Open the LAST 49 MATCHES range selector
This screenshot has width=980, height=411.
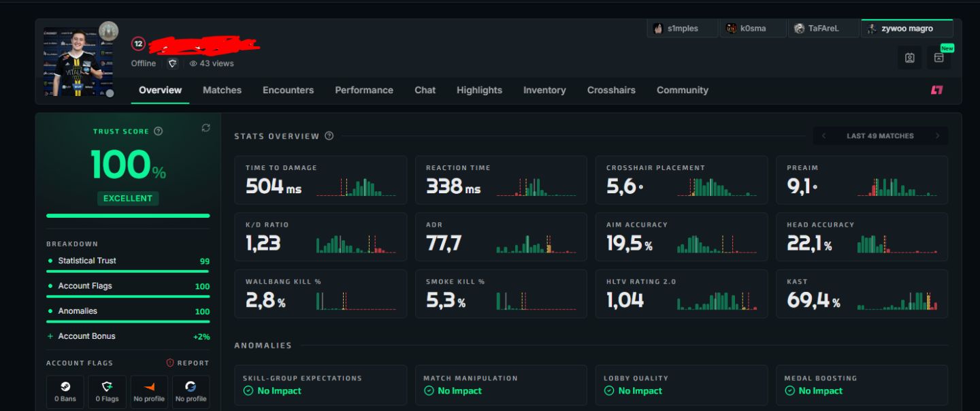point(880,136)
